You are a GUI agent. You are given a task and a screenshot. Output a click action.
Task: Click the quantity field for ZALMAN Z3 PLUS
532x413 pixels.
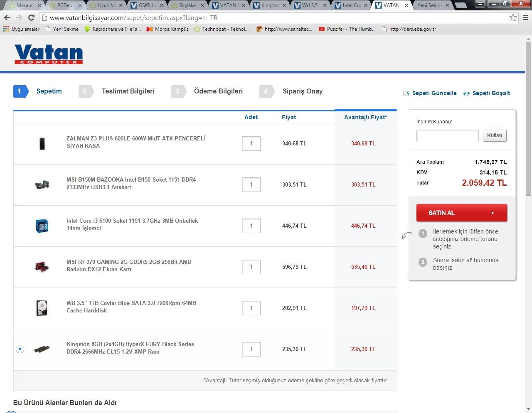click(x=251, y=143)
